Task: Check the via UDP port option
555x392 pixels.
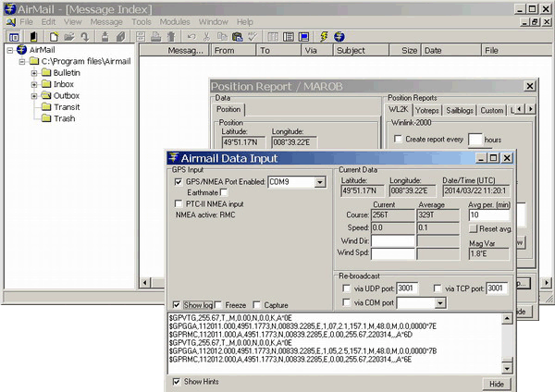Action: point(346,289)
